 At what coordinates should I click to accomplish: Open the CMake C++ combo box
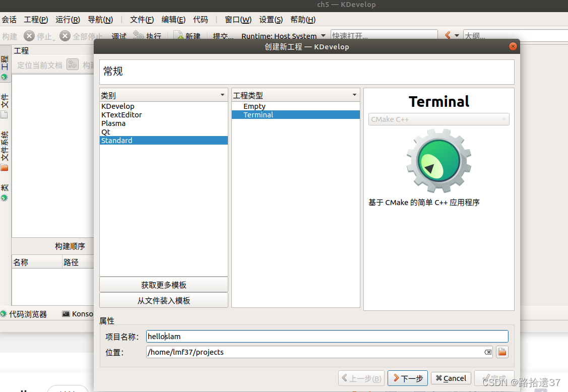(x=438, y=119)
